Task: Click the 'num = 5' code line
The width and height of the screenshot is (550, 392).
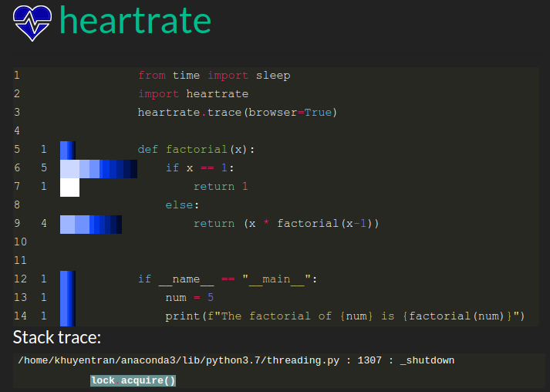Action: (189, 298)
